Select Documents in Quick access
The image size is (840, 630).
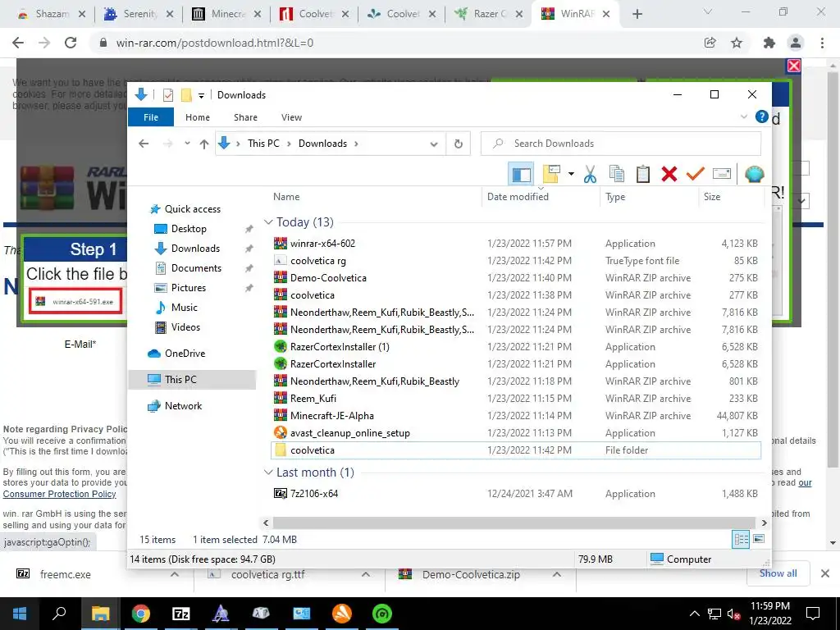(195, 268)
